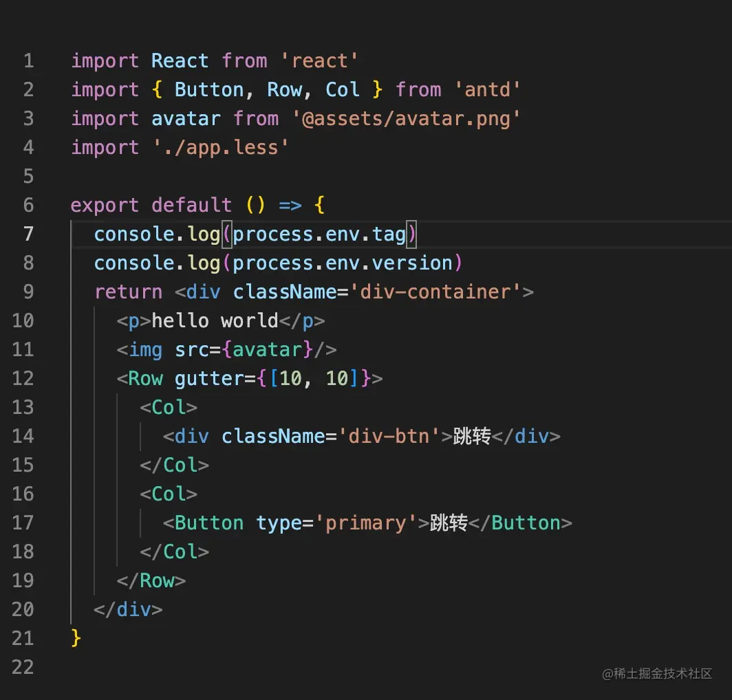
Task: Click the closing Row tag on line 19
Action: click(151, 581)
